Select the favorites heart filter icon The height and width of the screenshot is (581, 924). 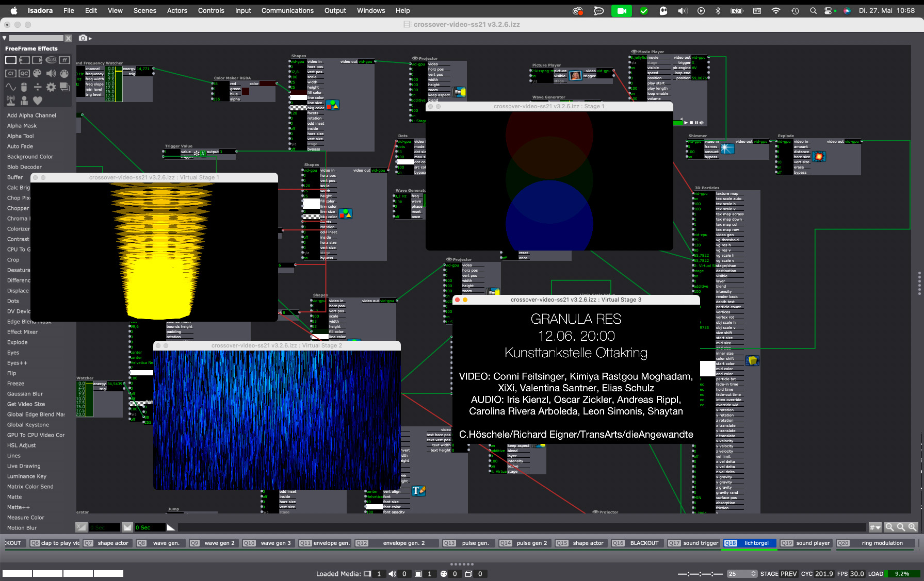tap(37, 101)
